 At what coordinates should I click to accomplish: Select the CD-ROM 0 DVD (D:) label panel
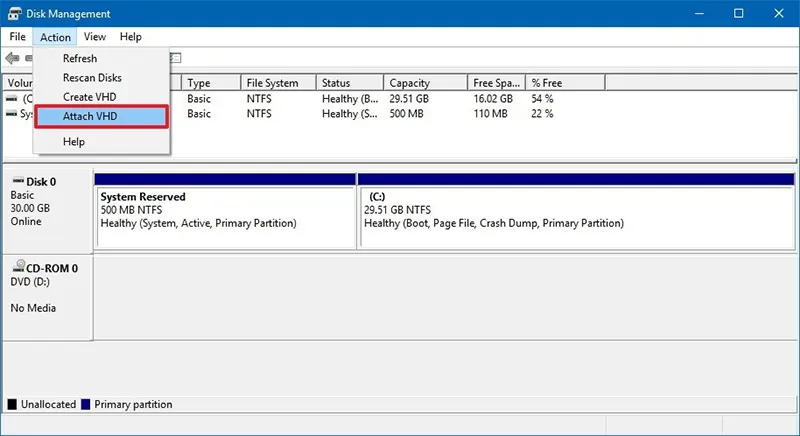point(48,298)
